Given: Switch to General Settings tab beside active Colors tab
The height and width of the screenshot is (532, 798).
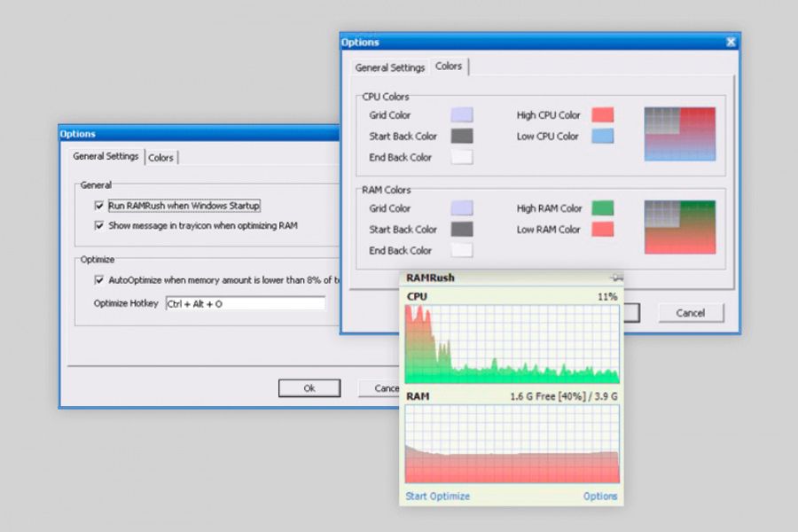Looking at the screenshot, I should coord(389,67).
